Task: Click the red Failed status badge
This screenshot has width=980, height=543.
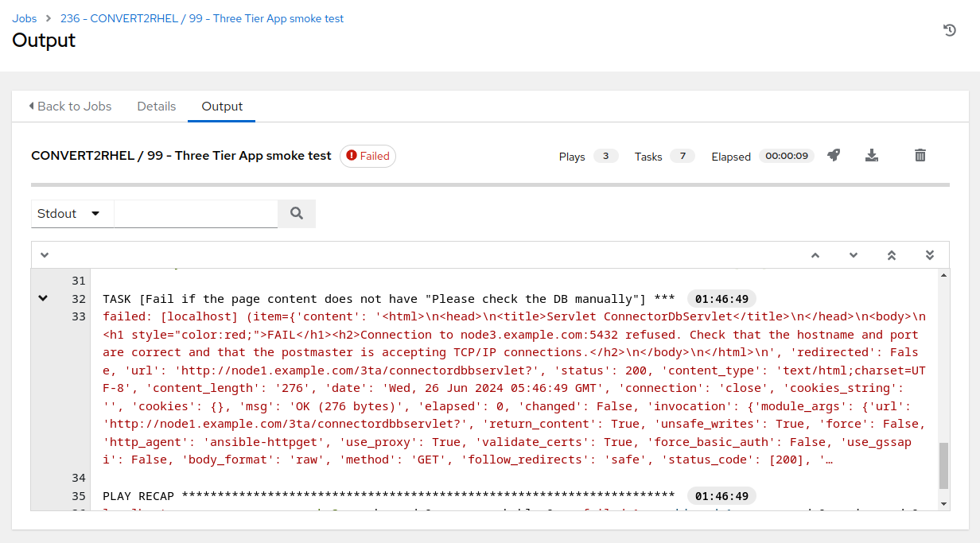Action: 367,156
